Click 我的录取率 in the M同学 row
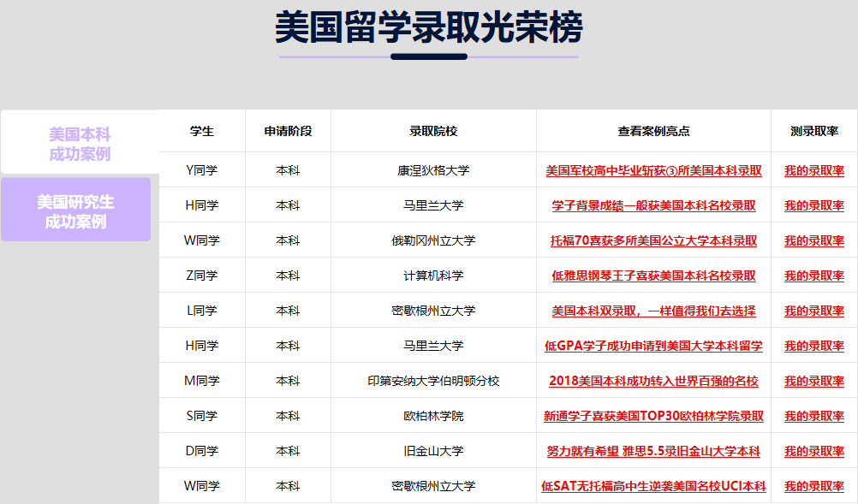 (813, 381)
